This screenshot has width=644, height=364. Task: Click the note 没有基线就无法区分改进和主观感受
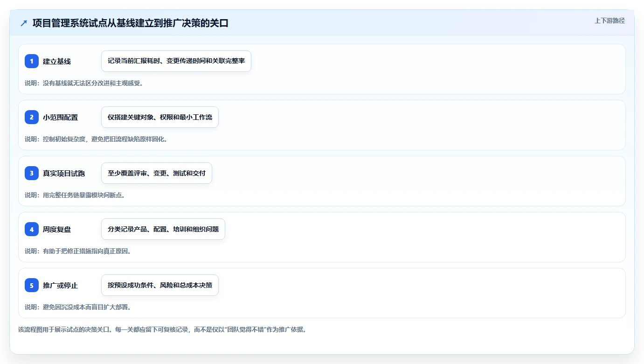coord(84,83)
